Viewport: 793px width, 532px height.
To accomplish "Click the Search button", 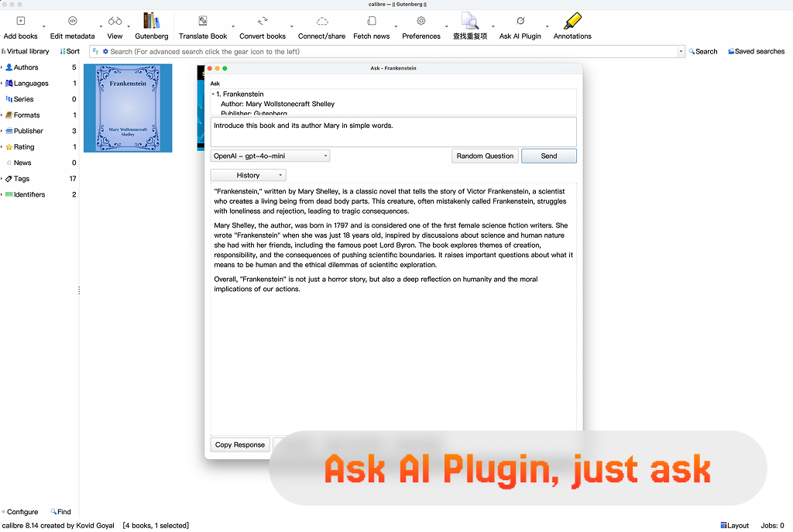I will click(x=703, y=52).
